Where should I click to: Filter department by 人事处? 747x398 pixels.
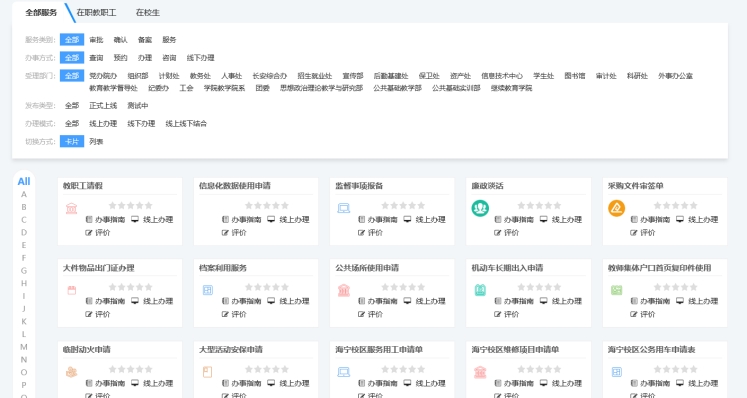click(231, 76)
